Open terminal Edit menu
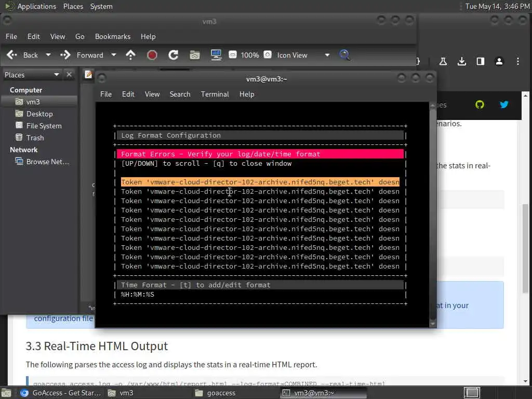This screenshot has width=532, height=399. tap(128, 95)
